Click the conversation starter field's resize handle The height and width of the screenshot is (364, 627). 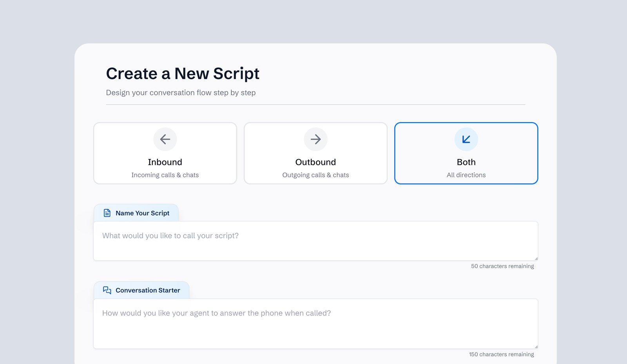(536, 346)
